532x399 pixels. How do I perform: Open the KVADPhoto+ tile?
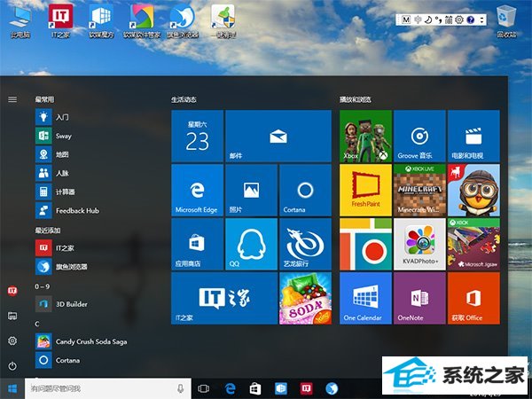[419, 244]
